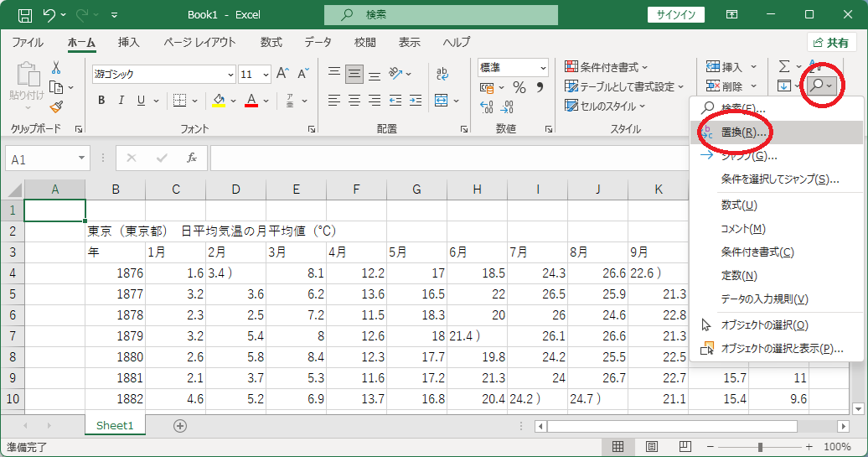The height and width of the screenshot is (457, 868).
Task: Toggle middle vertical alignment
Action: 354,73
